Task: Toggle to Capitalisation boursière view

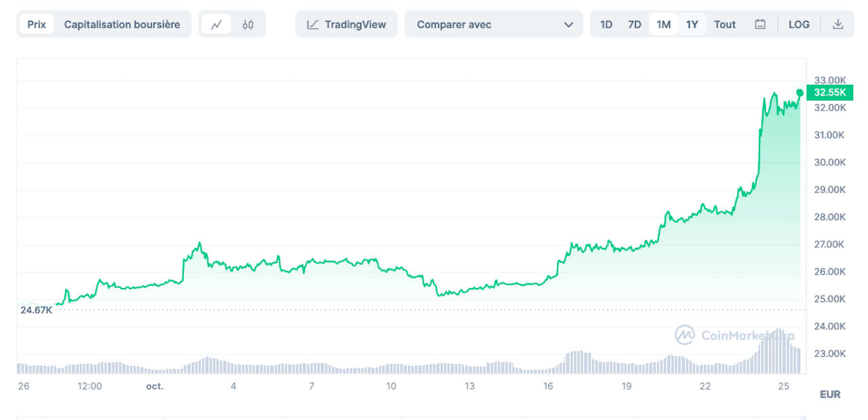Action: pos(122,24)
